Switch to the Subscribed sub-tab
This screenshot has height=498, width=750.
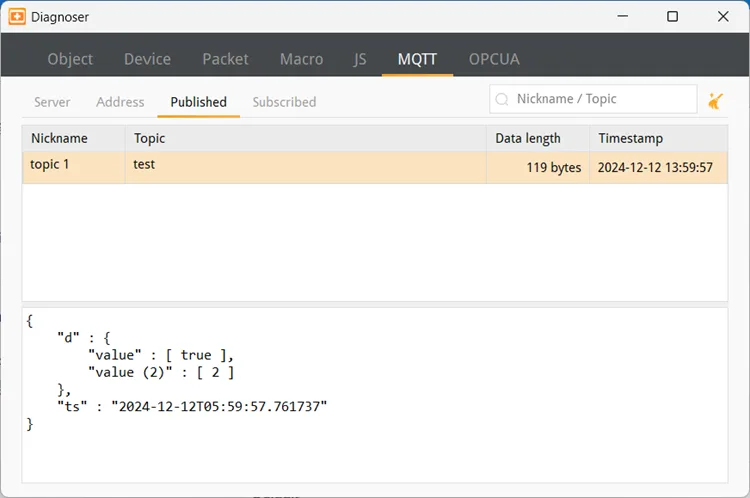pos(284,102)
